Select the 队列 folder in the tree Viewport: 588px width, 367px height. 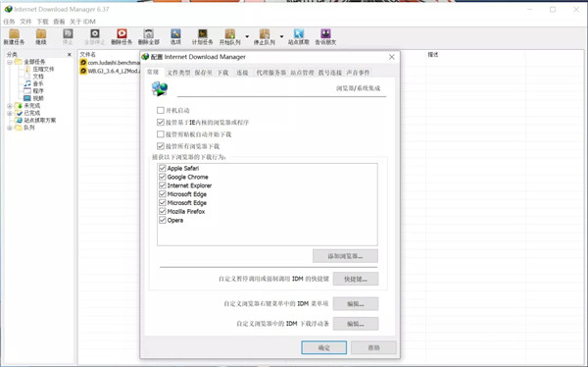[25, 128]
